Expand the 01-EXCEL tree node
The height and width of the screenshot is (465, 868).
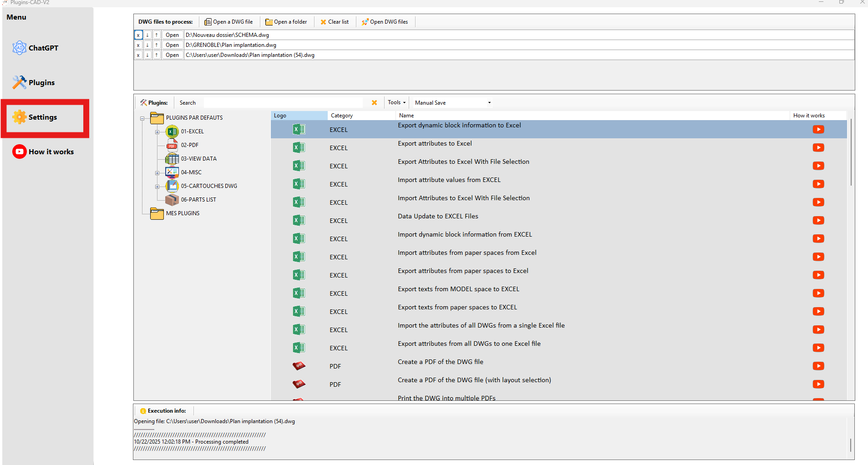click(157, 132)
